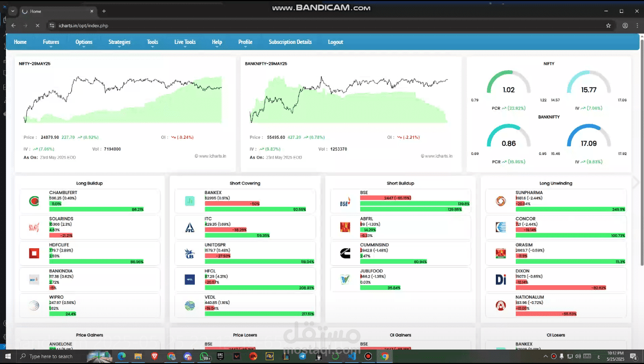
Task: Click the DIXON 'Di' logo
Action: point(501,279)
